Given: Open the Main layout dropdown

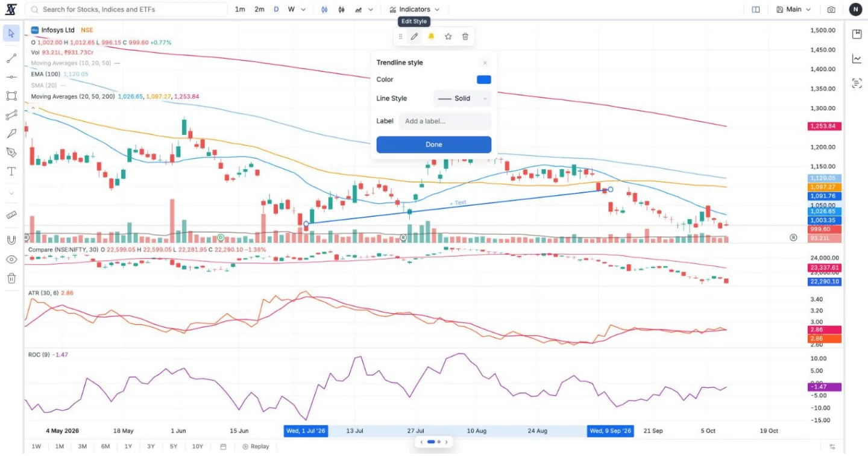Looking at the screenshot, I should [793, 10].
